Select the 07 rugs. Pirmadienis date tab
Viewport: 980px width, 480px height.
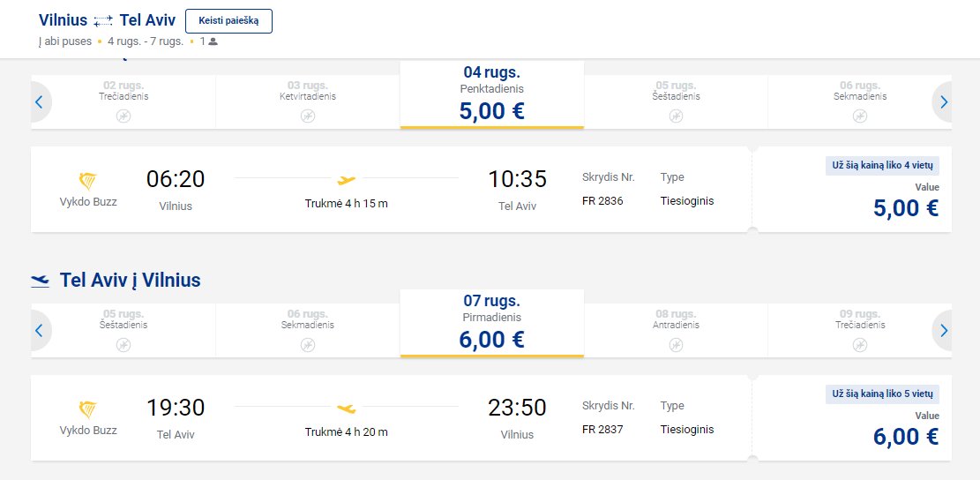492,323
